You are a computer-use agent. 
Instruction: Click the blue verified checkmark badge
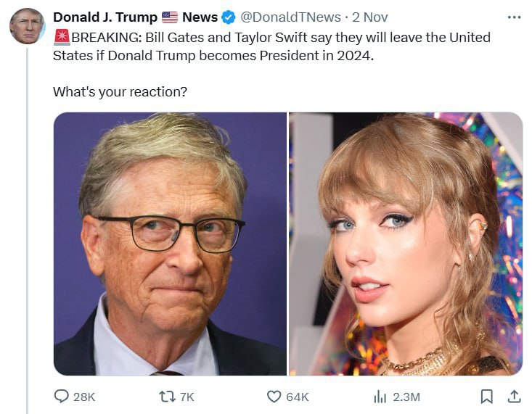click(228, 17)
